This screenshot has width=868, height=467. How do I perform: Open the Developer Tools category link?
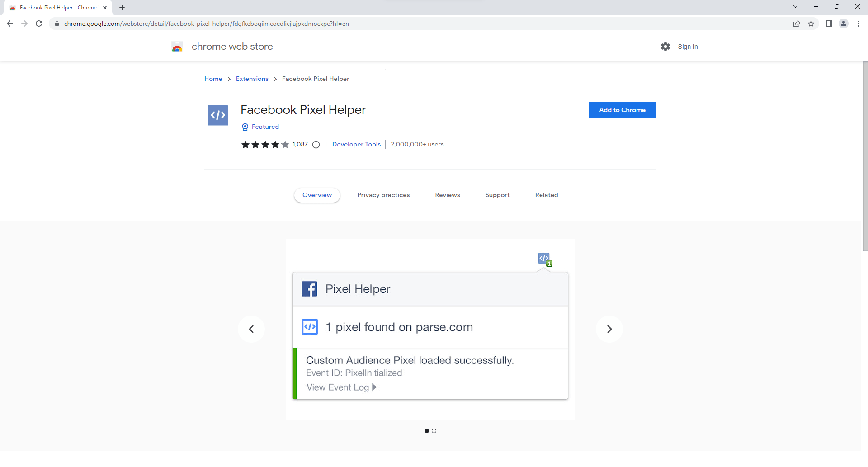tap(356, 144)
